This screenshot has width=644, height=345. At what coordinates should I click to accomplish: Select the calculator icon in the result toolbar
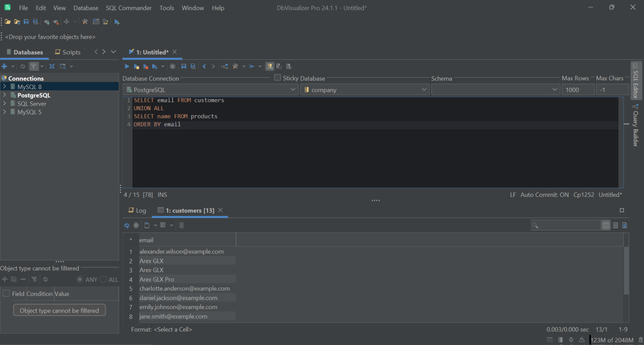click(181, 225)
